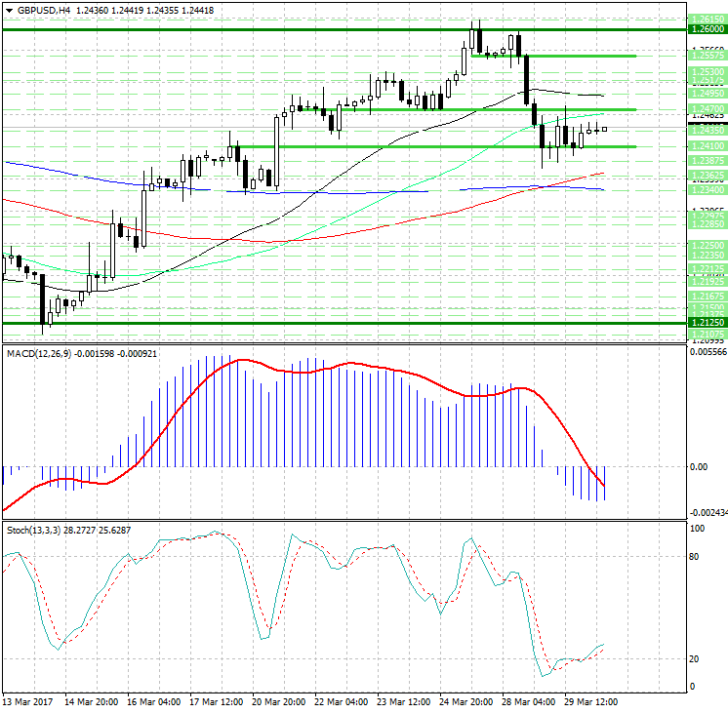Screen dimensions: 728x713
Task: Select the 1.26150 price label at top
Action: 707,19
